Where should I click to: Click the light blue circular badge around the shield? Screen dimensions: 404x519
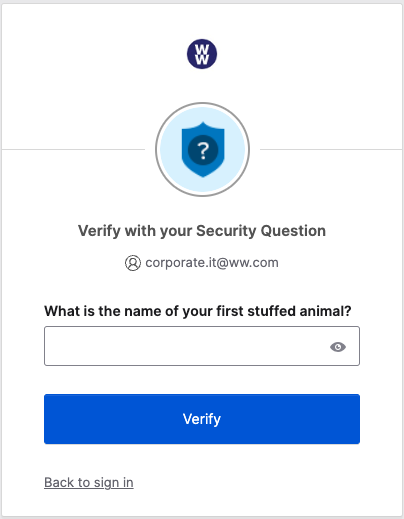pyautogui.click(x=202, y=149)
